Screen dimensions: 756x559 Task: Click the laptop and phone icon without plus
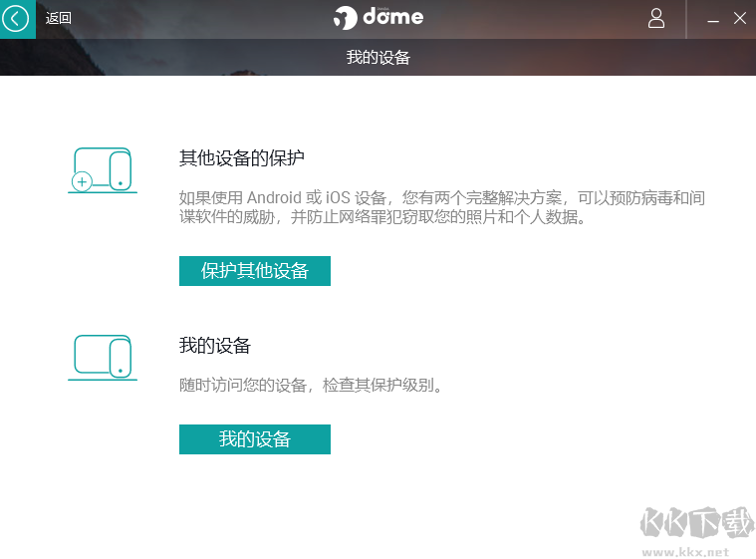tap(103, 358)
